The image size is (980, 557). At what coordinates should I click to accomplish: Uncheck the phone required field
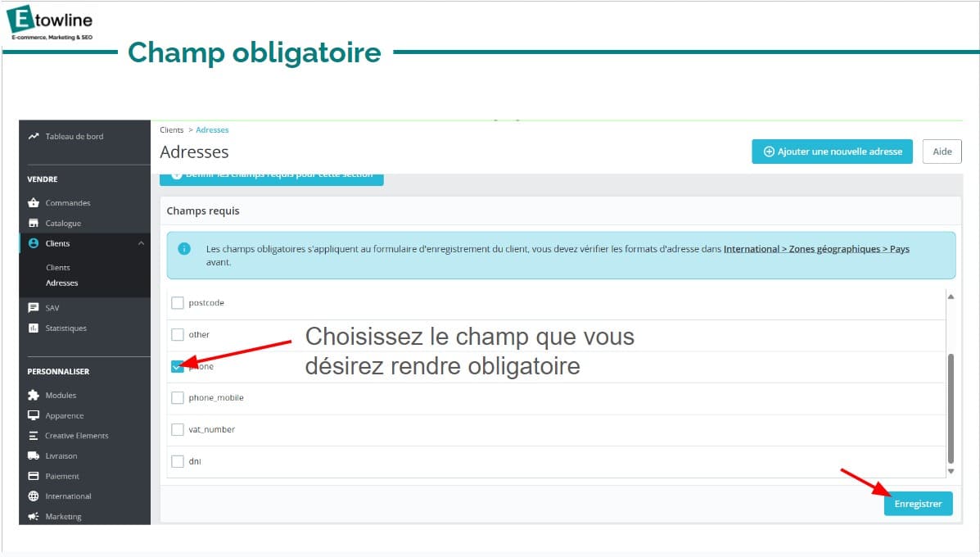pyautogui.click(x=178, y=365)
